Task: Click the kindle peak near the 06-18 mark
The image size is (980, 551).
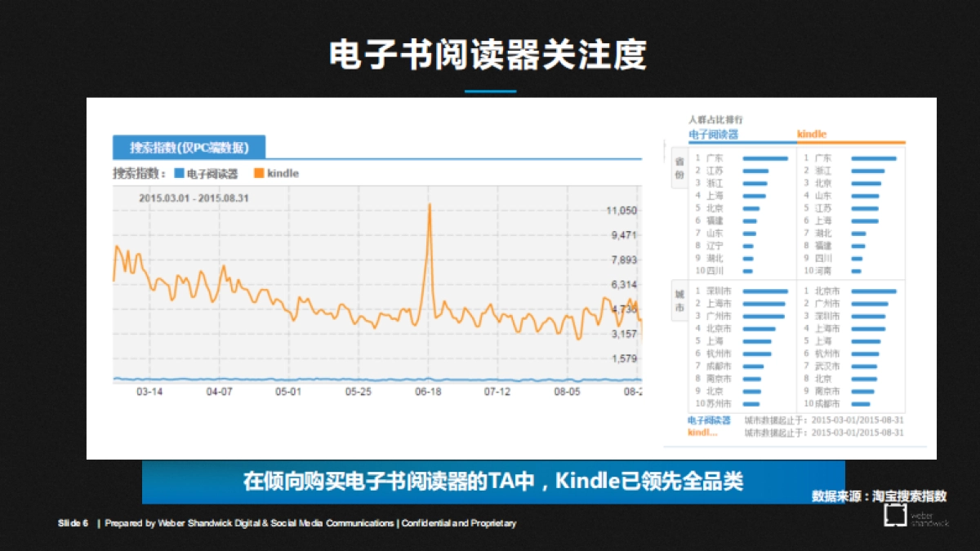Action: coord(429,206)
